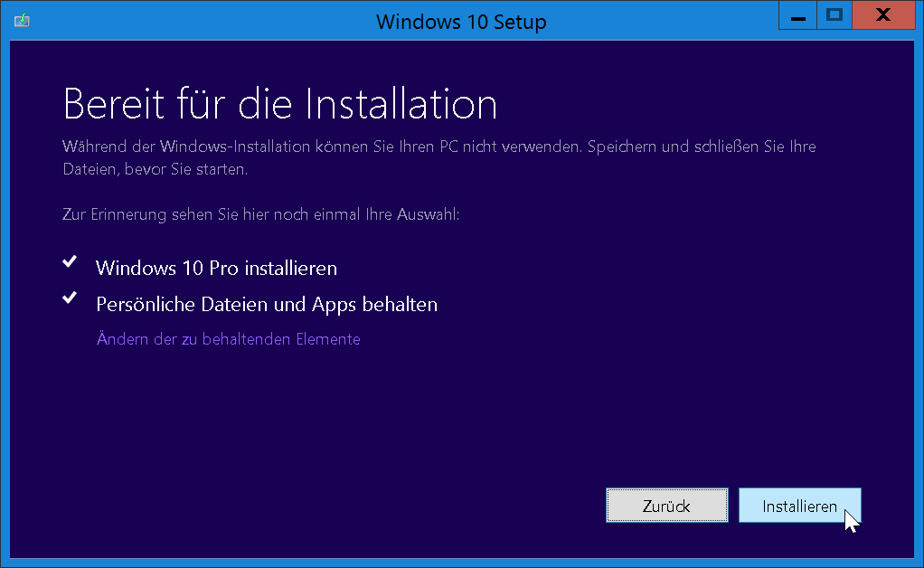Maximize the Windows 10 Setup window
This screenshot has height=568, width=924.
(x=834, y=15)
